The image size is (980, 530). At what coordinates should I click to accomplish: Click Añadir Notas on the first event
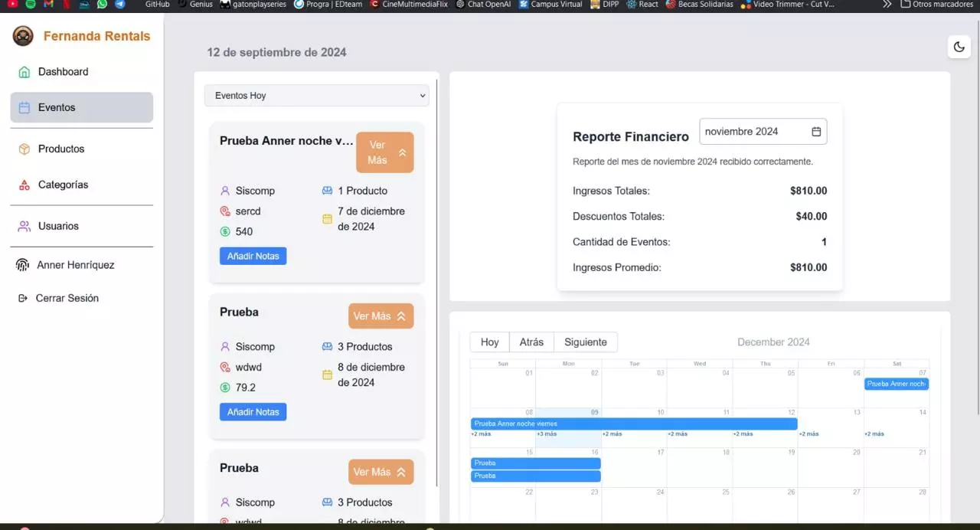click(x=253, y=256)
